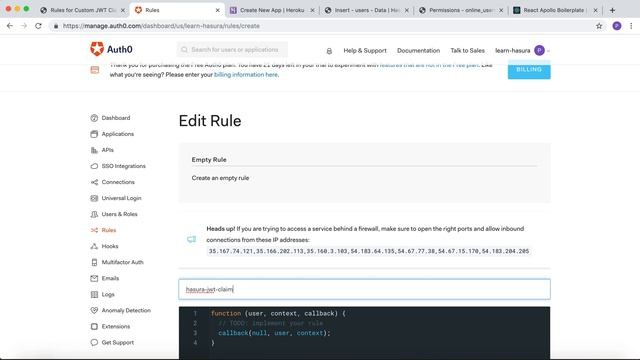Bookmark this page with star icon
The width and height of the screenshot is (640, 360).
(x=599, y=26)
